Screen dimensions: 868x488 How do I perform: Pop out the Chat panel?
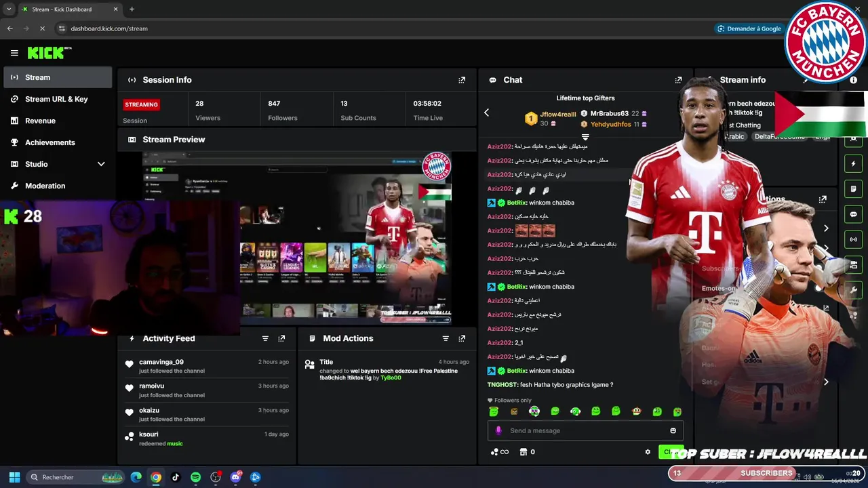click(678, 80)
